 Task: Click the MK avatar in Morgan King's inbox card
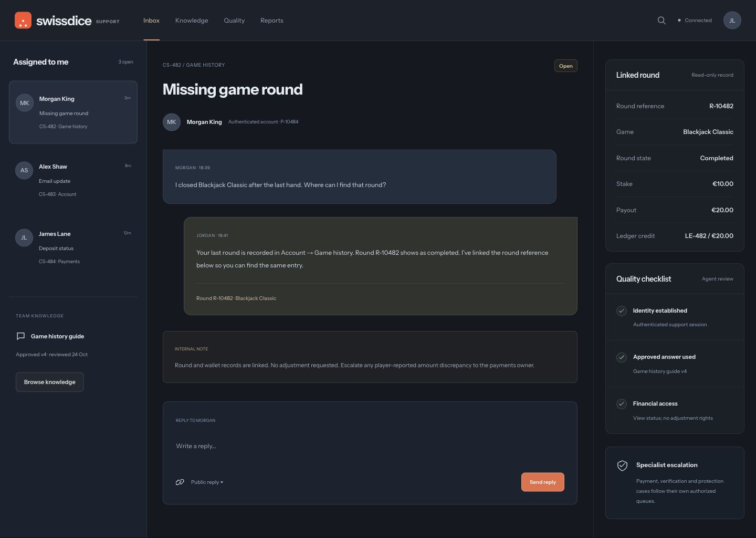(x=25, y=103)
